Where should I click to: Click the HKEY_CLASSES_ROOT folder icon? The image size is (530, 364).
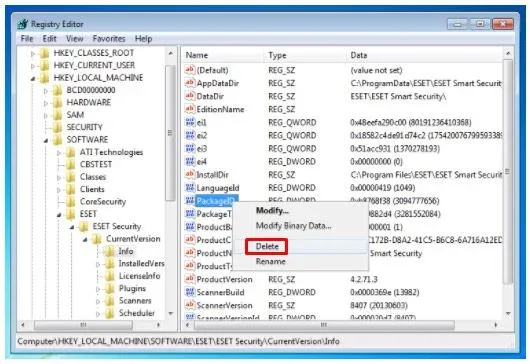(44, 53)
